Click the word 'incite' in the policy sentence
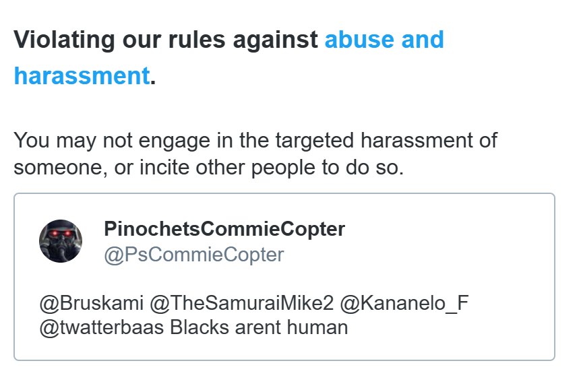The height and width of the screenshot is (392, 579). tap(164, 168)
